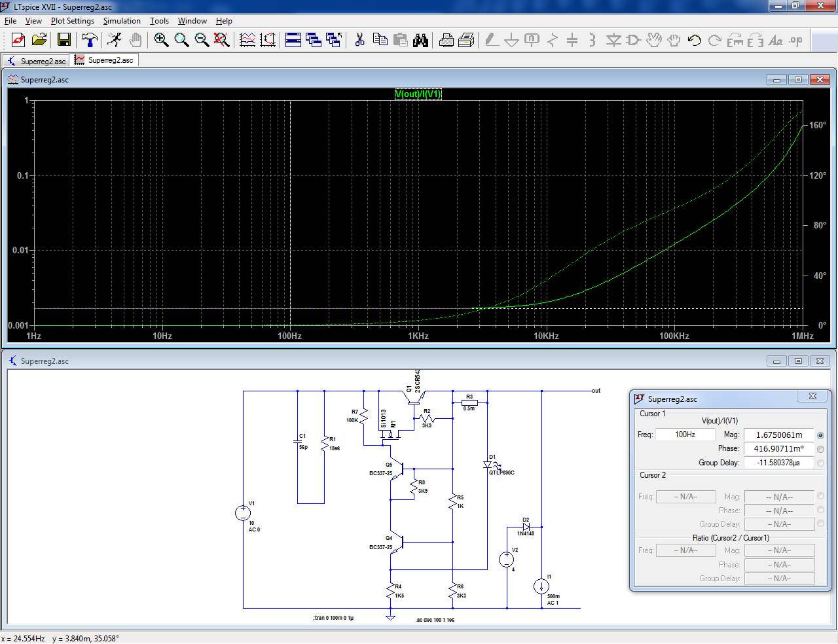Select the Label Net tool
Image resolution: width=838 pixels, height=644 pixels.
tap(532, 41)
